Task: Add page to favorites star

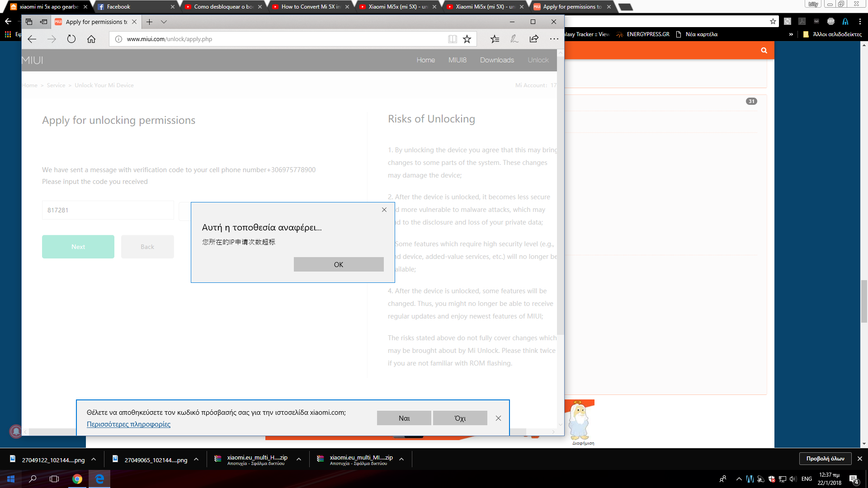Action: coord(467,39)
